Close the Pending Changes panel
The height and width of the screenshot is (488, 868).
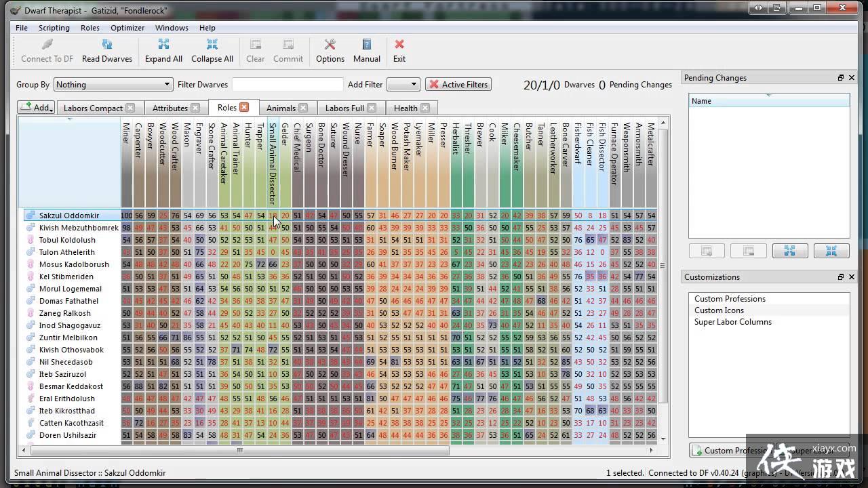click(x=852, y=78)
